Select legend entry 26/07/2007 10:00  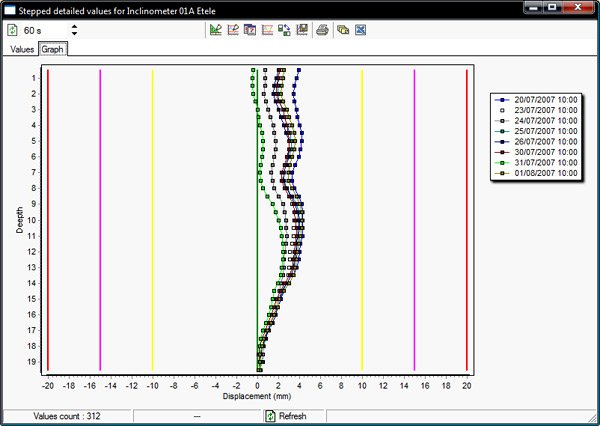(x=536, y=142)
